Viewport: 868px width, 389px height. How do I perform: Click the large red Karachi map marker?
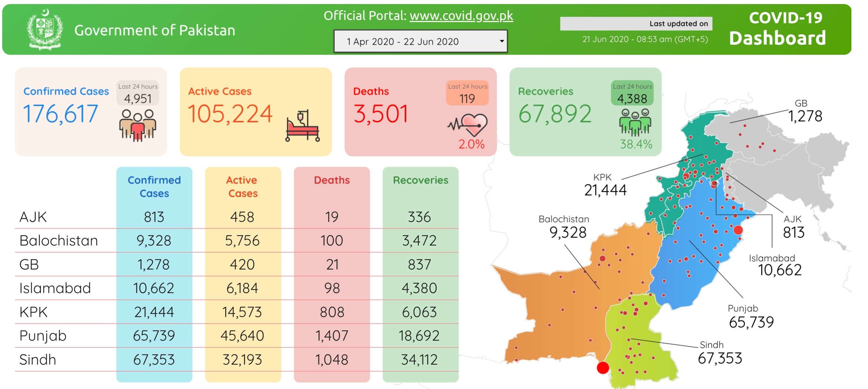[603, 368]
